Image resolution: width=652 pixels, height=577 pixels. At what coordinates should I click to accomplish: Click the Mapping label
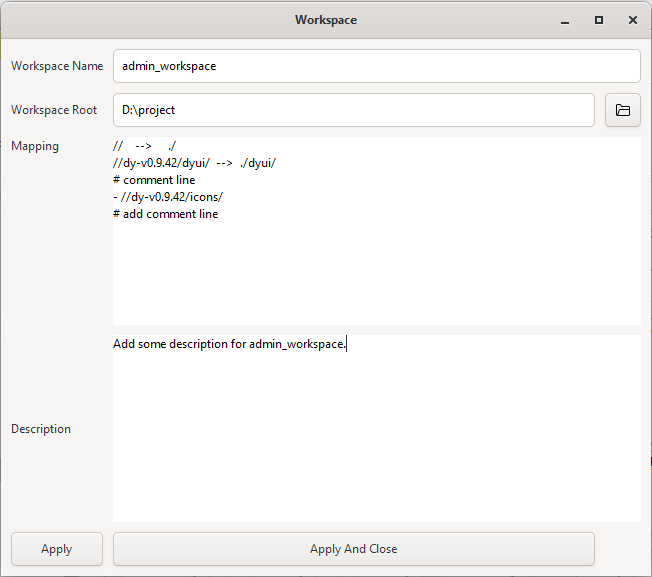tap(35, 146)
